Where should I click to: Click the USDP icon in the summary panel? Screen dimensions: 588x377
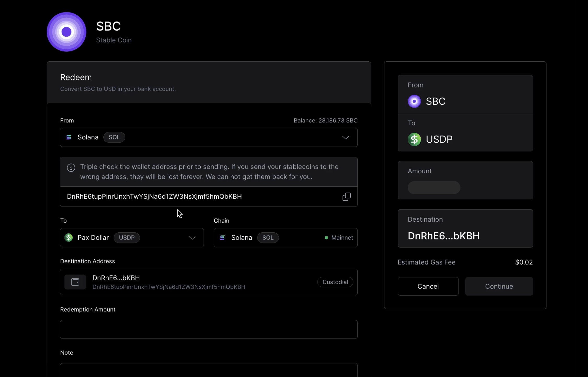pos(414,139)
